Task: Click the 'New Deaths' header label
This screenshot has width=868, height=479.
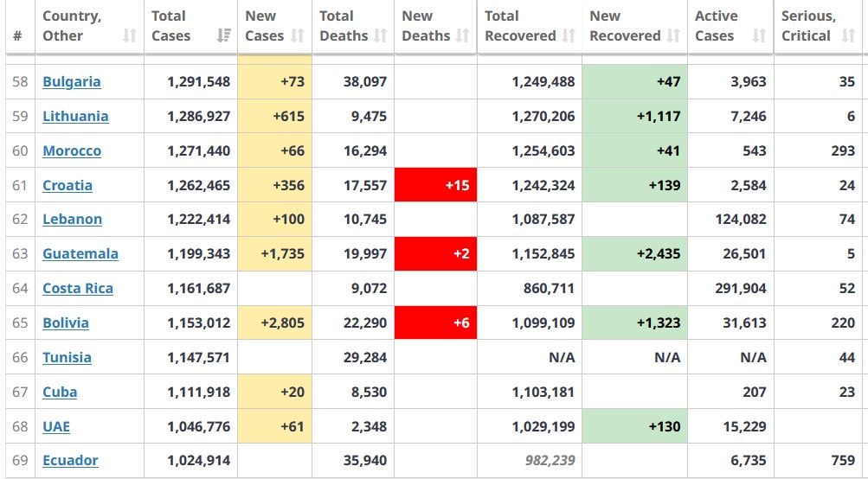Action: click(x=427, y=26)
